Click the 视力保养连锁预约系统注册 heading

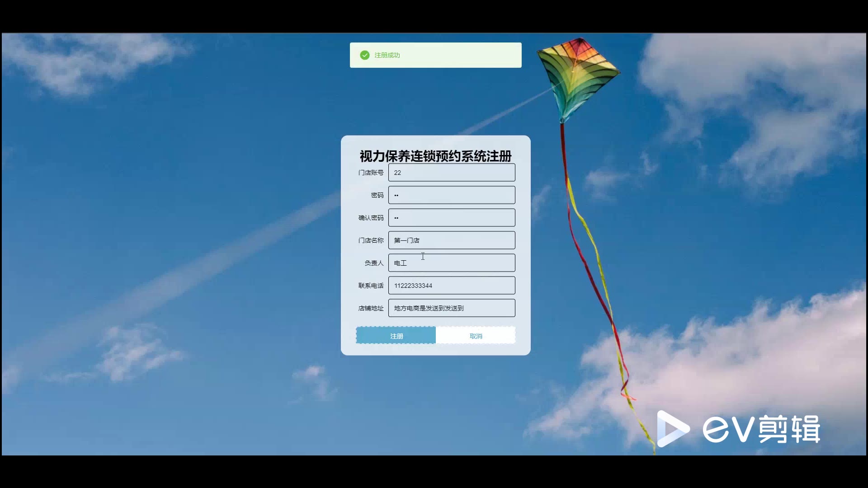435,156
